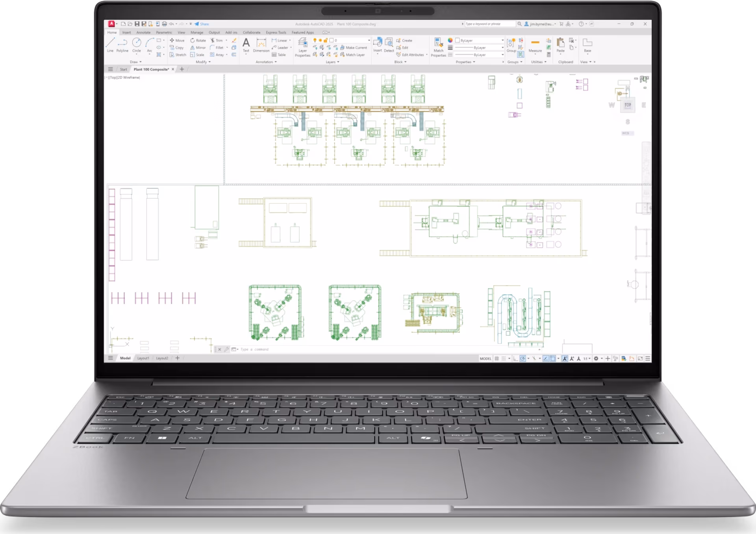Open the Annotate ribbon tab
Viewport: 756px width, 534px height.
pyautogui.click(x=143, y=33)
